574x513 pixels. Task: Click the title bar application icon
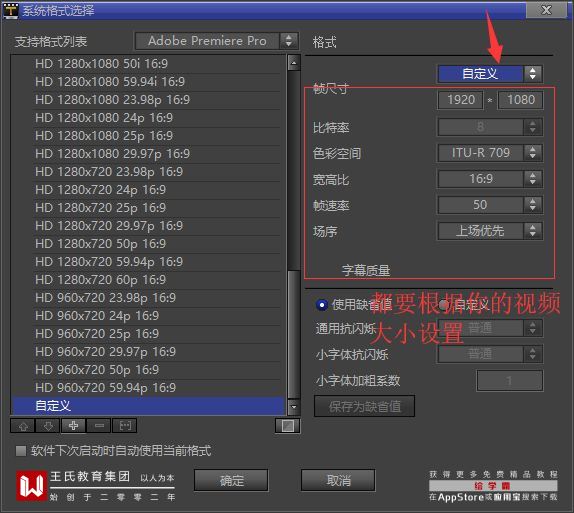click(x=11, y=10)
